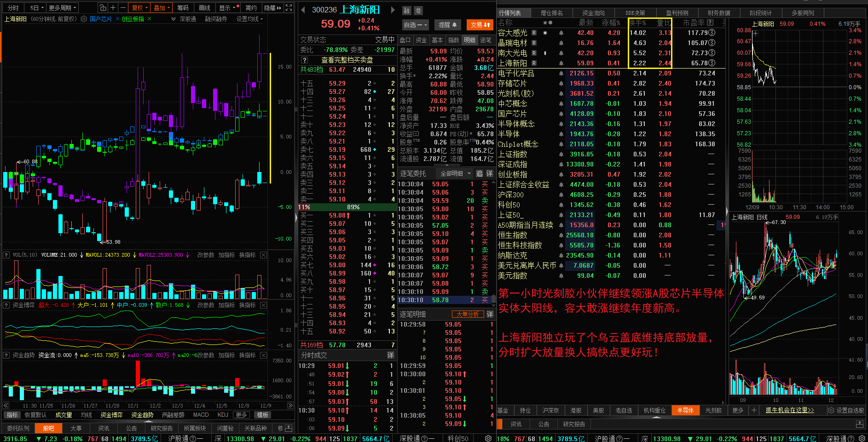The image size is (868, 442).
Task: Select the 逐笔 tab
Action: 486,40
